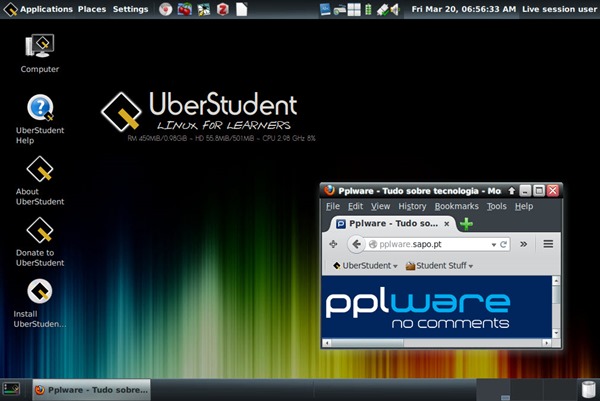Close the Pplware tab with x

pyautogui.click(x=447, y=224)
